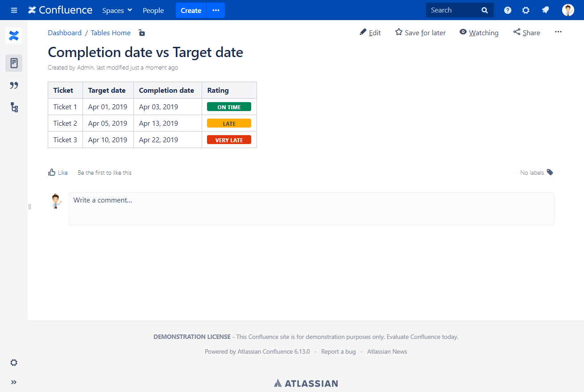Click the green ON TIME status lozenge
The image size is (584, 392).
229,107
